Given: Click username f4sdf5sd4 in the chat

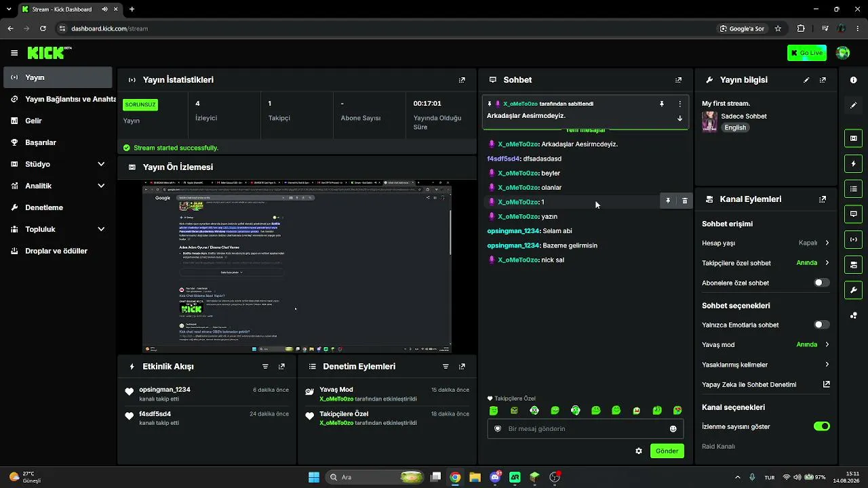Looking at the screenshot, I should (503, 159).
